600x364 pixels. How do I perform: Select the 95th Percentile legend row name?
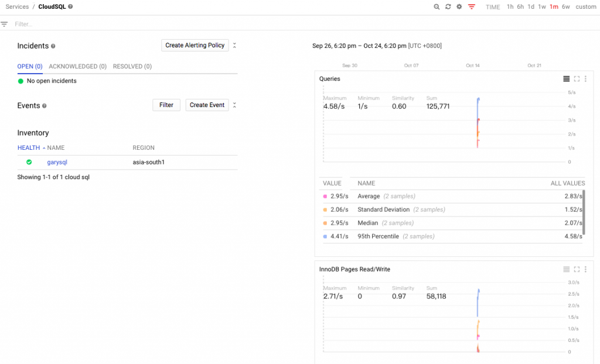(378, 236)
